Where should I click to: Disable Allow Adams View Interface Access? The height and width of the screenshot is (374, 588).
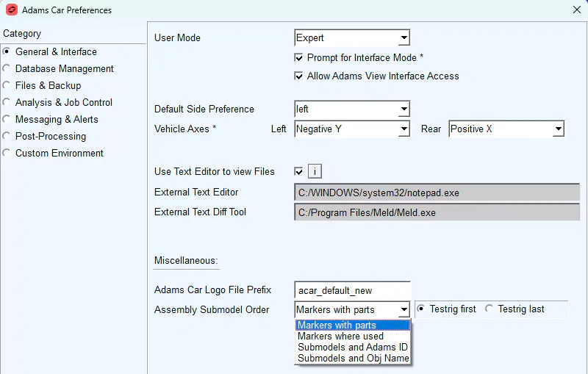click(299, 76)
